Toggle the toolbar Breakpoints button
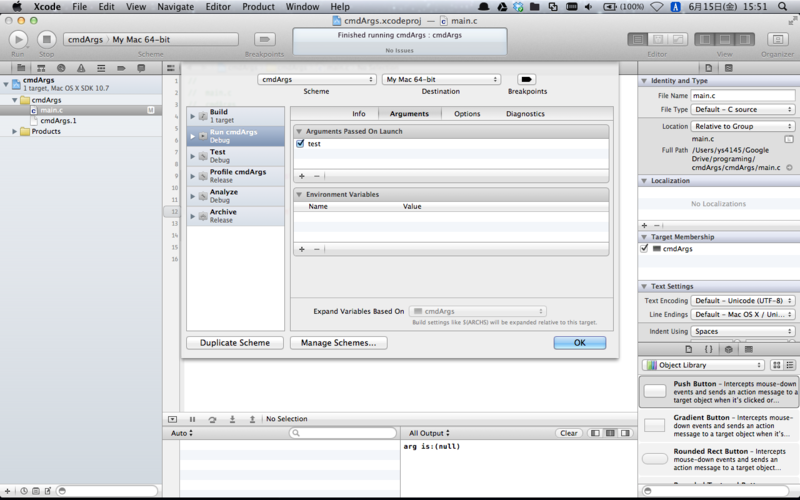Viewport: 800px width, 500px height. point(264,39)
